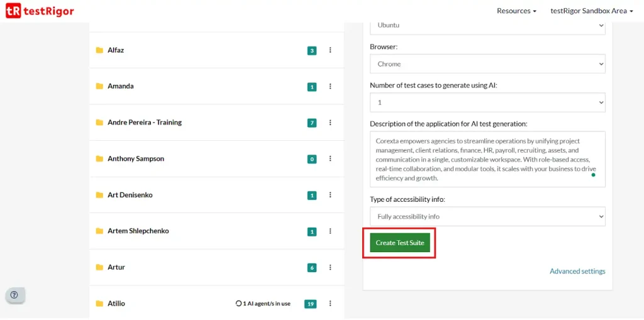
Task: Click the Art Denisenko folder icon
Action: pos(99,195)
